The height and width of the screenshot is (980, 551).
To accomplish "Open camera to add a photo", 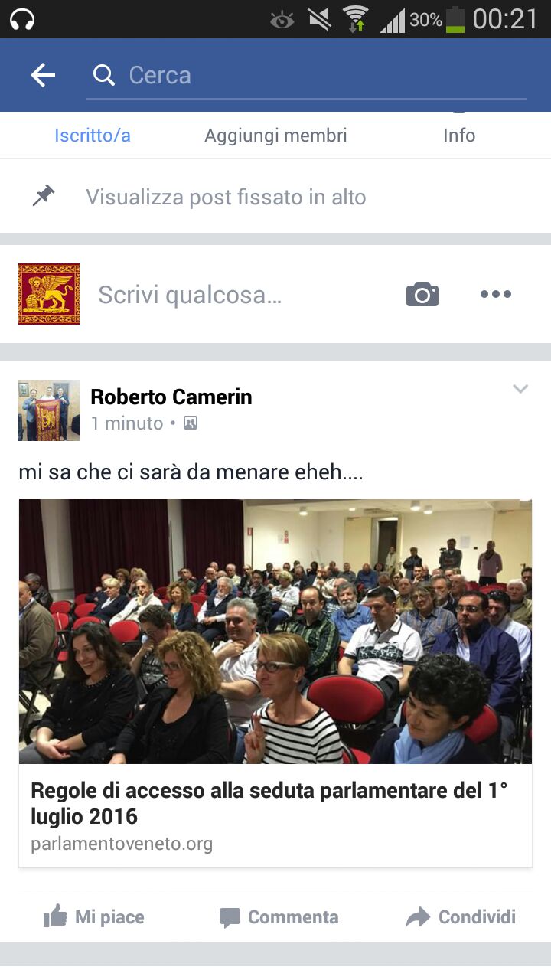I will coord(422,294).
